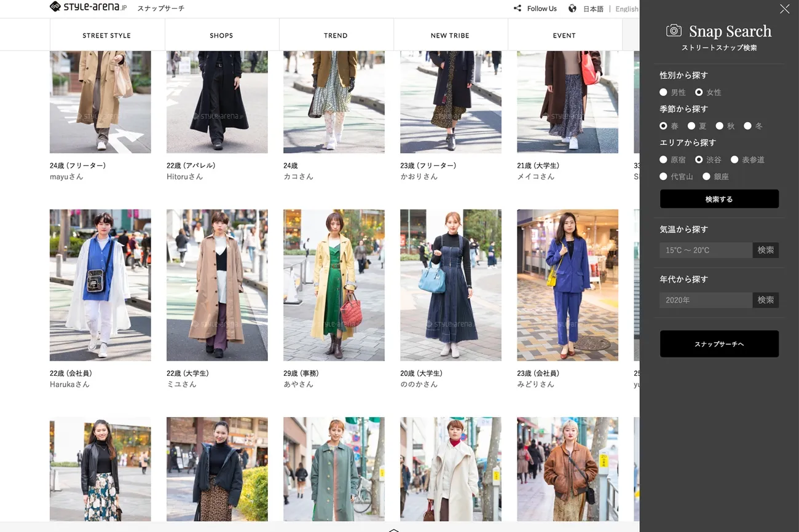Screen dimensions: 799x532
Task: Open みどりさん blue suit photo
Action: click(567, 285)
